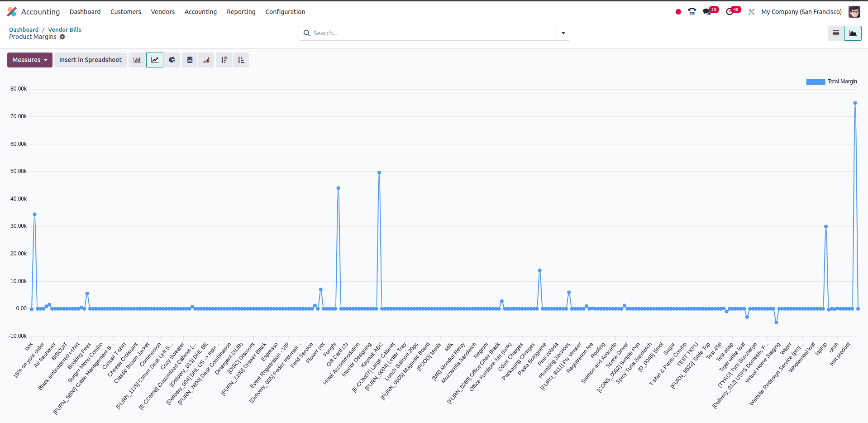Image resolution: width=868 pixels, height=423 pixels.
Task: Select the graph view switcher
Action: coord(853,33)
